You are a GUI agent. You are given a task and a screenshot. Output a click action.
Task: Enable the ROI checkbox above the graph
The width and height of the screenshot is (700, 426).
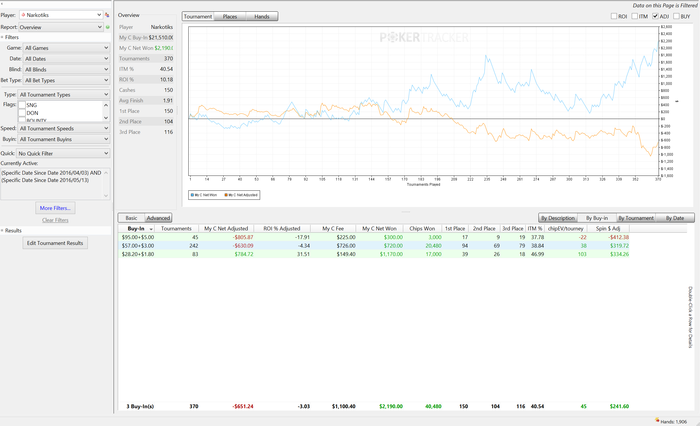(614, 16)
